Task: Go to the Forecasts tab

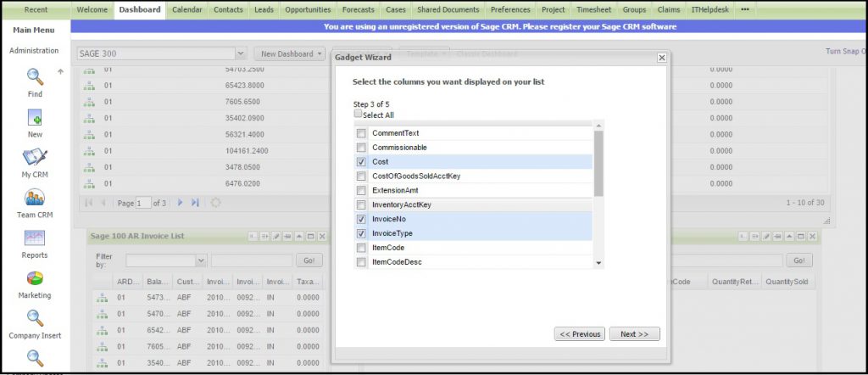Action: (359, 9)
